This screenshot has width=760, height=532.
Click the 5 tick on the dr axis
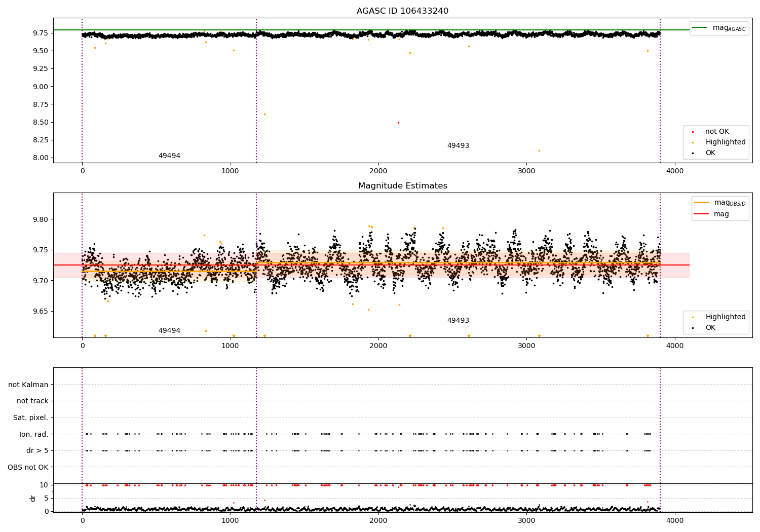click(47, 499)
